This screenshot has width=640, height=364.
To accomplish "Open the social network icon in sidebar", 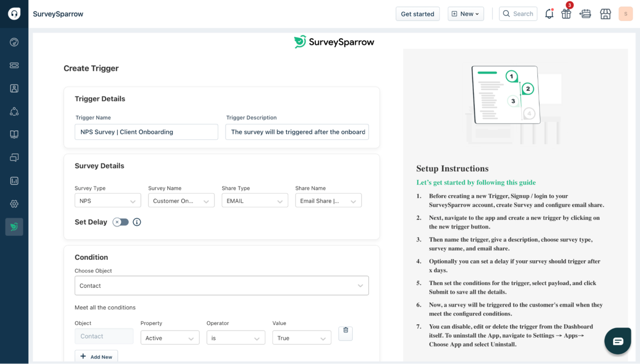I will (x=14, y=111).
